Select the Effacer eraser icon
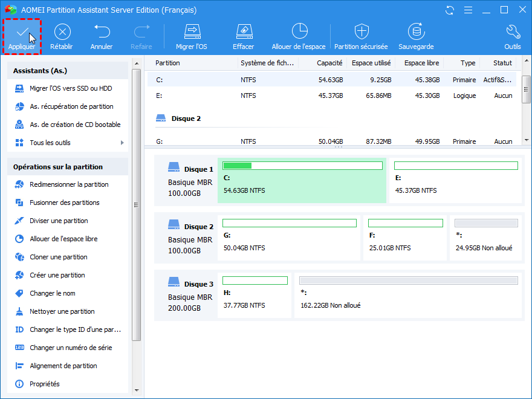 pyautogui.click(x=243, y=32)
